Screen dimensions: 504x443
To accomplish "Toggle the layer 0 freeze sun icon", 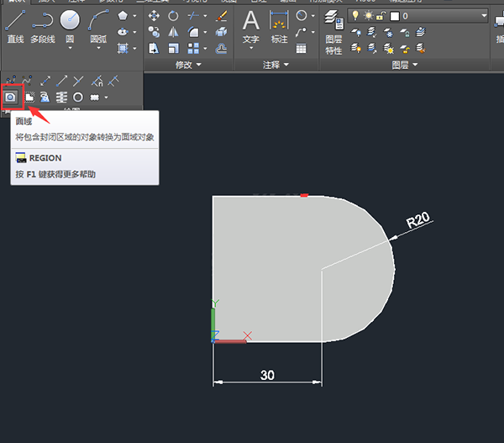I will (368, 16).
